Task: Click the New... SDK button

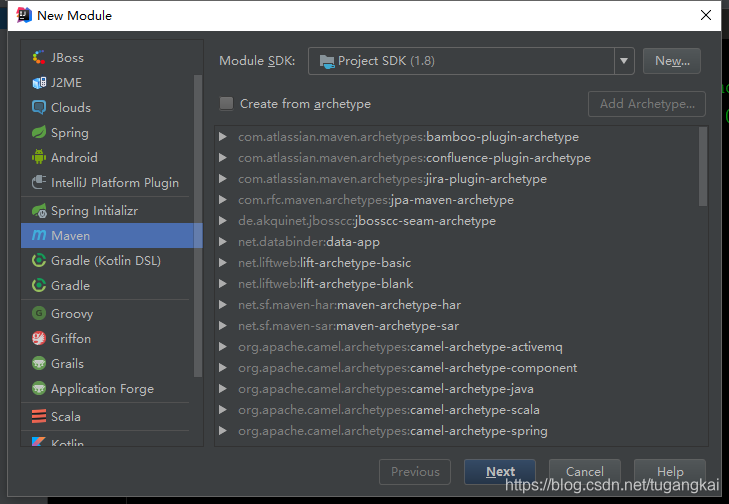Action: [x=672, y=61]
